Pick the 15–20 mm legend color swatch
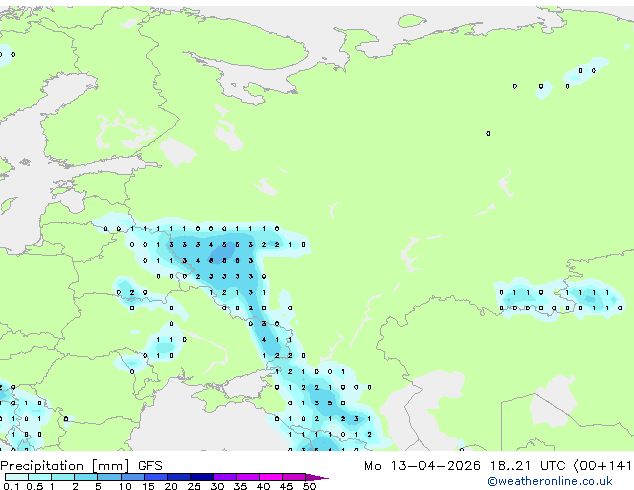The width and height of the screenshot is (634, 490). (156, 477)
